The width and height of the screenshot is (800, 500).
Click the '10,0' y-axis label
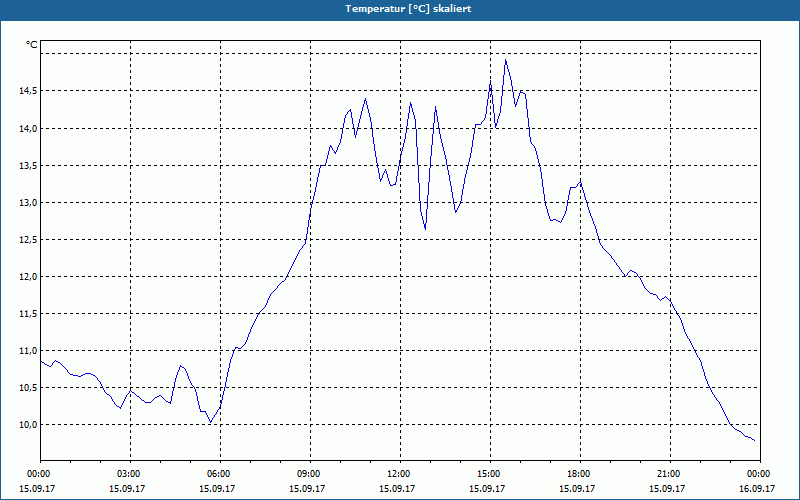29,424
